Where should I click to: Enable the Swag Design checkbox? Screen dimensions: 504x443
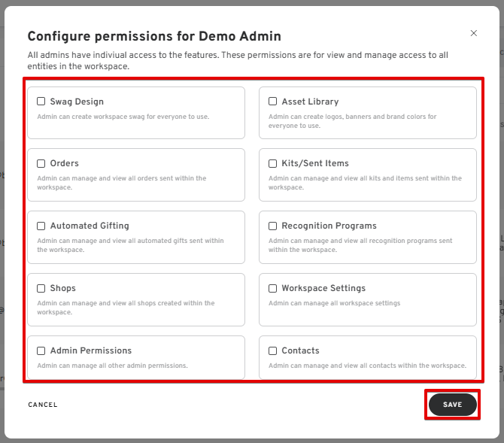[x=41, y=102]
